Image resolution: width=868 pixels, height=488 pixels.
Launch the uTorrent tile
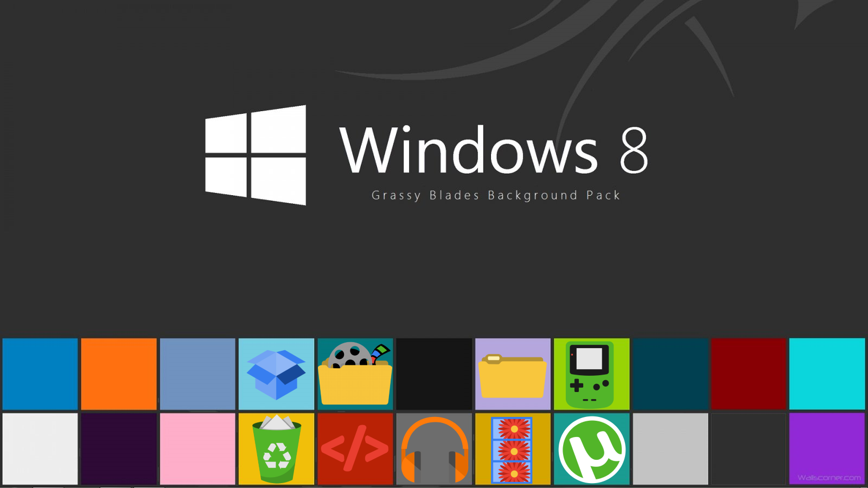tap(591, 449)
